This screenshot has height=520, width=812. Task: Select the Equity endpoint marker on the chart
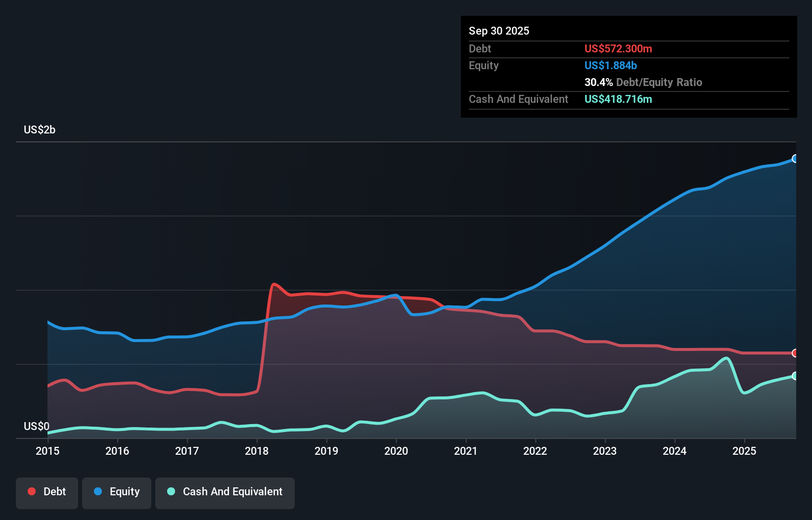[795, 159]
